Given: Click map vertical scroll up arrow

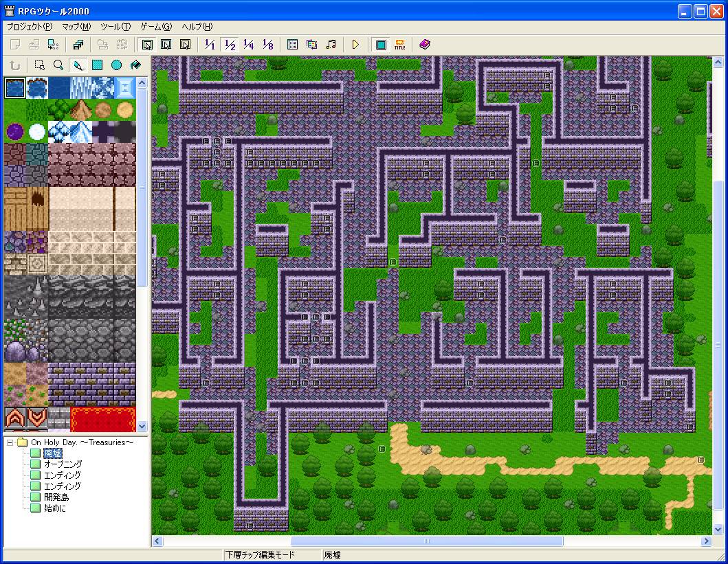Looking at the screenshot, I should point(718,62).
